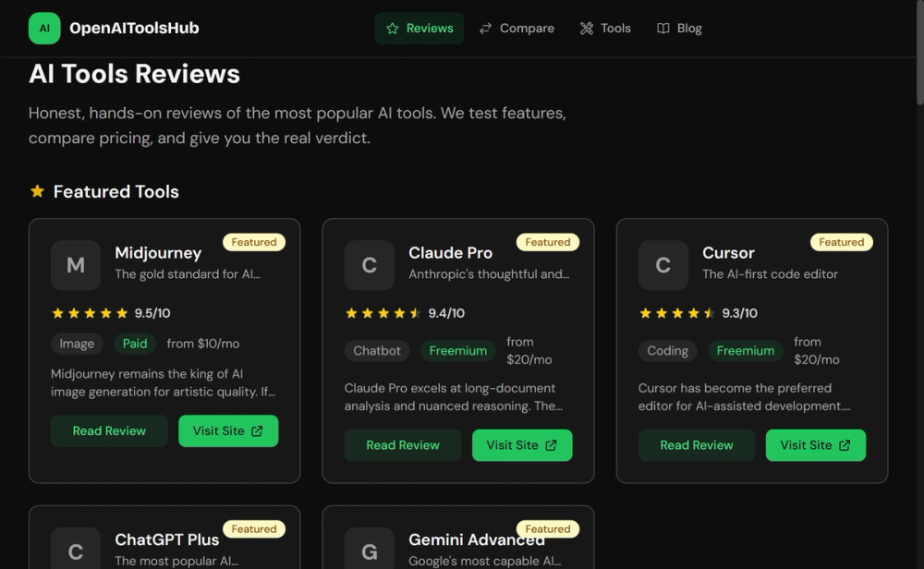Click the from $10/mo price text
The height and width of the screenshot is (569, 924).
pos(203,344)
